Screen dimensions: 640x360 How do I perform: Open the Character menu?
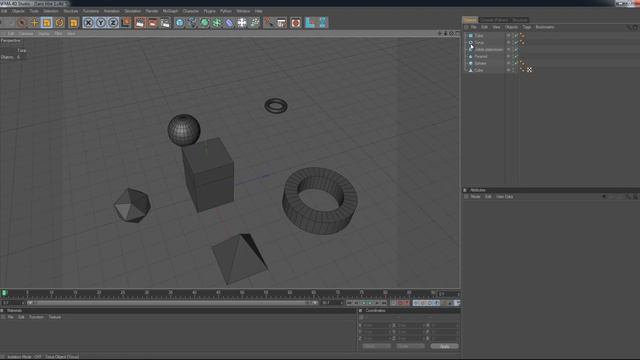191,11
